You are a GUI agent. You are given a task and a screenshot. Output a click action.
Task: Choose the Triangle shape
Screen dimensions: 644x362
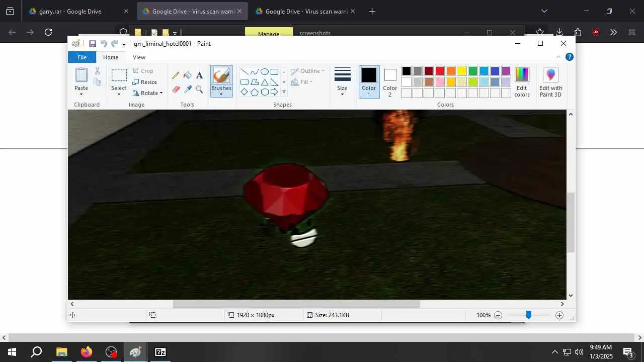[x=264, y=82]
